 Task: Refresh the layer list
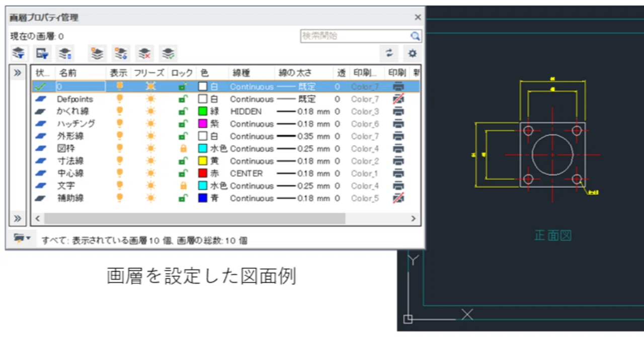tap(388, 53)
